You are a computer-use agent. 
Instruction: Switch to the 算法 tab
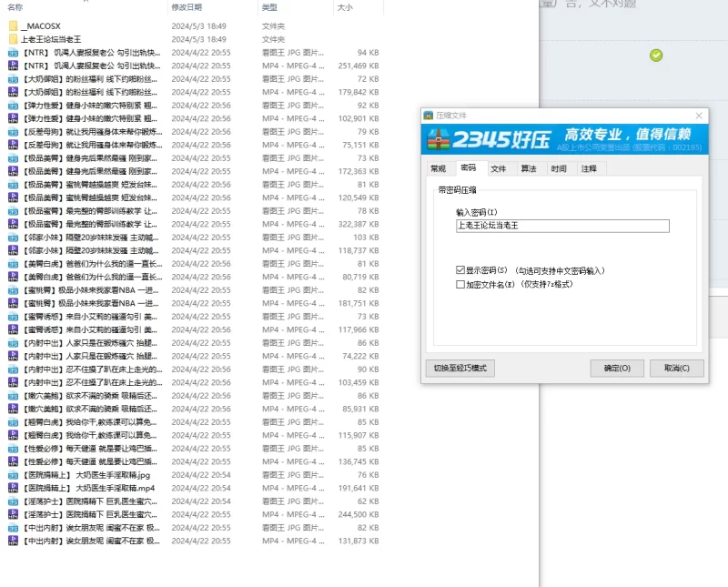[529, 169]
